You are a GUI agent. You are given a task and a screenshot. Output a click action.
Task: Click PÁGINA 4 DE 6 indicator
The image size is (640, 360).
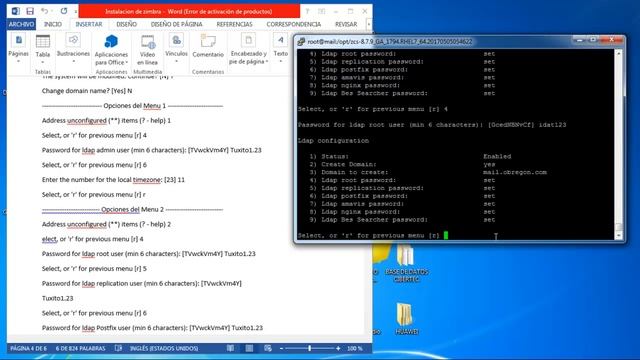(x=28, y=348)
